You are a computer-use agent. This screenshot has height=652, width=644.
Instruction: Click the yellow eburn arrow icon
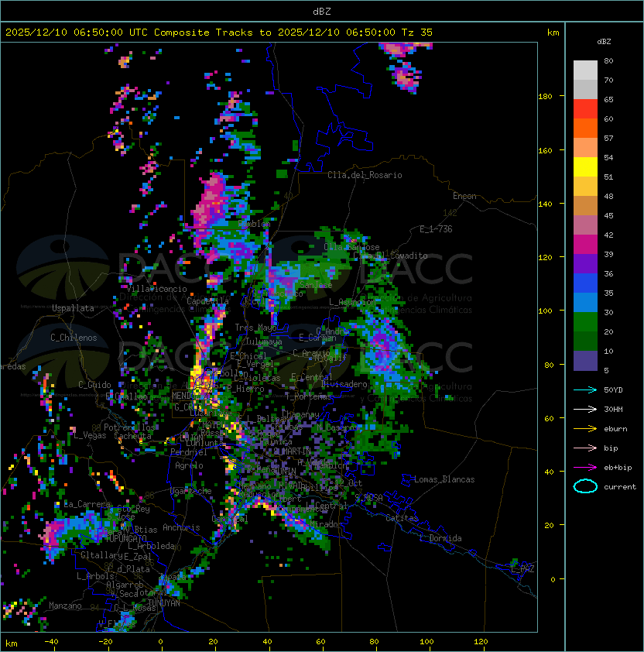(585, 429)
